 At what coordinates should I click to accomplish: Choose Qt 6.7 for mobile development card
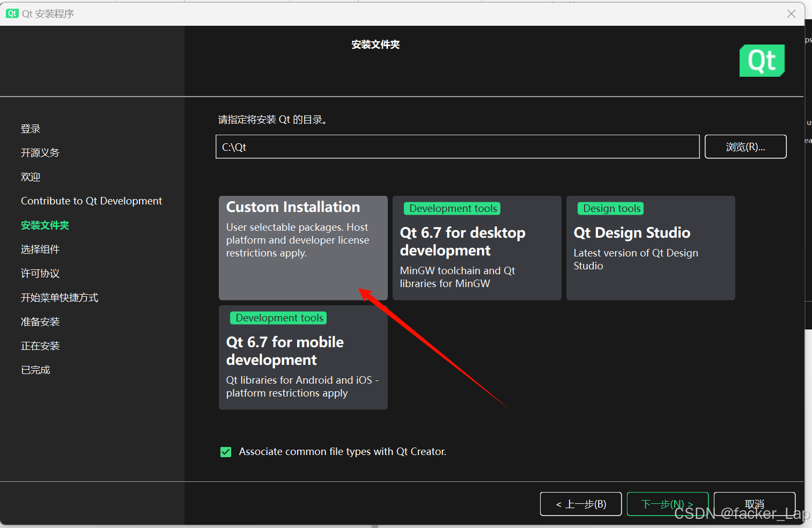click(303, 357)
